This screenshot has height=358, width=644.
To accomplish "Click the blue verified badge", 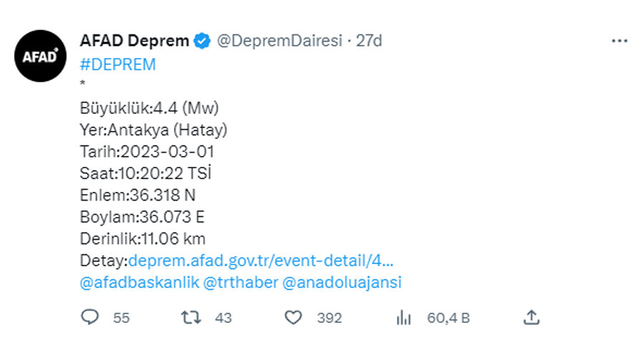I will pyautogui.click(x=203, y=41).
